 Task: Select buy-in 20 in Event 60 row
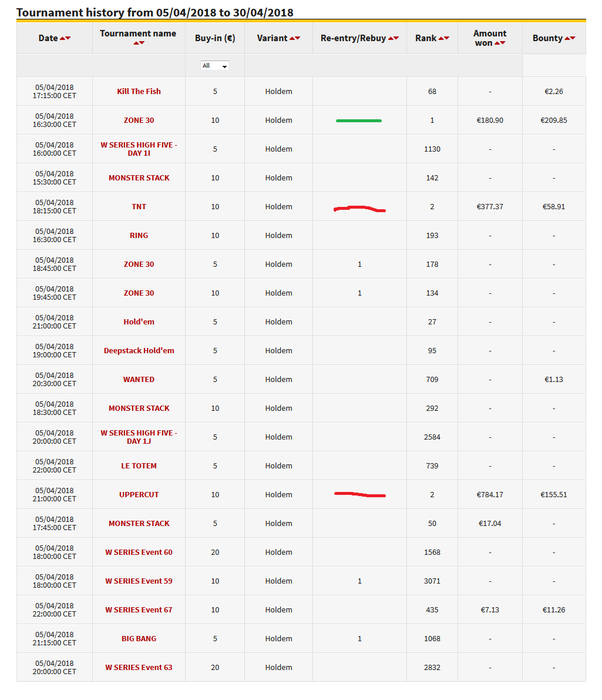pyautogui.click(x=215, y=552)
